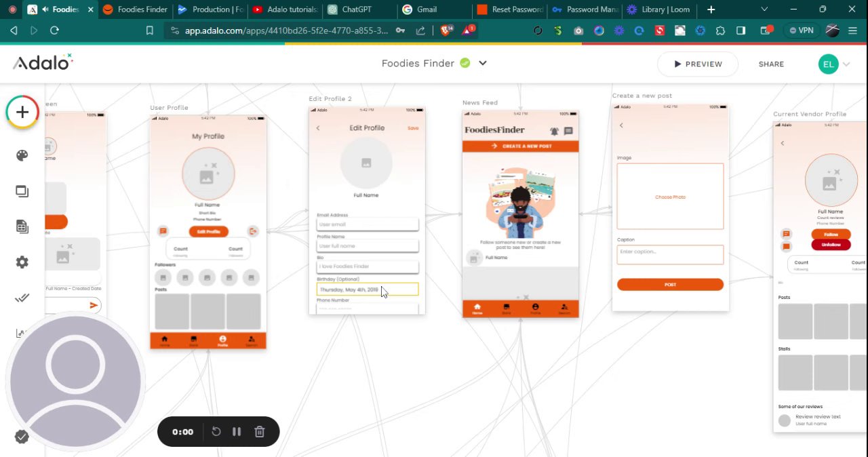Click the PREVIEW button

pos(698,64)
